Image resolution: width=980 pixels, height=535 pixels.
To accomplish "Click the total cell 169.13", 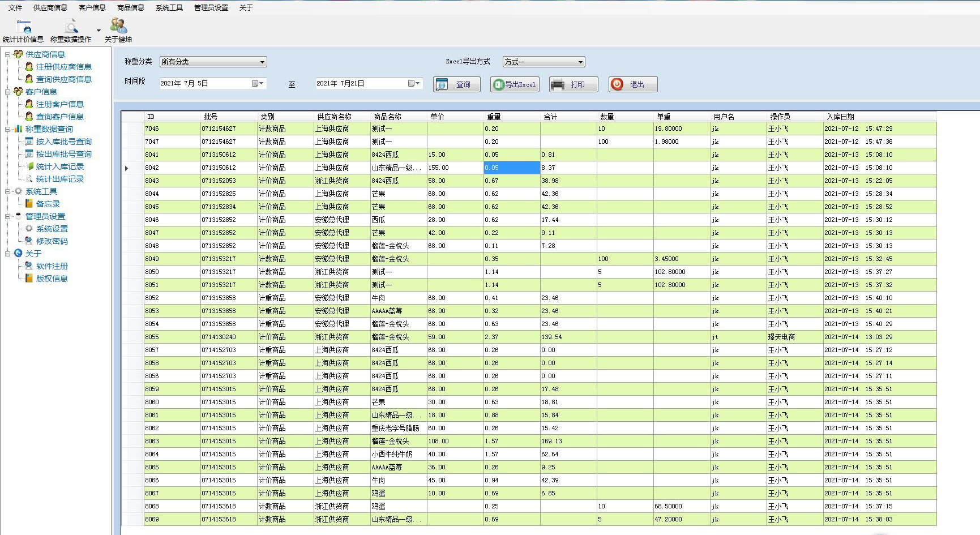I will coord(568,442).
